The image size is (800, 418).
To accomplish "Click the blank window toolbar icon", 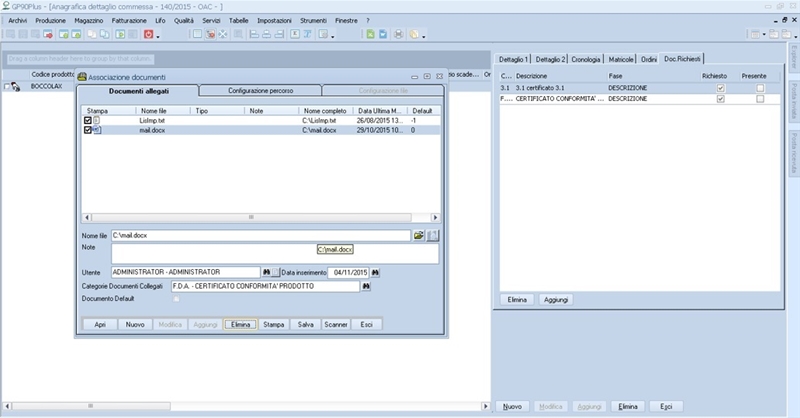I will point(197,34).
